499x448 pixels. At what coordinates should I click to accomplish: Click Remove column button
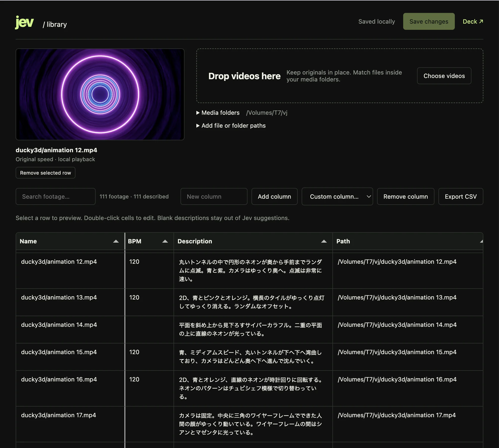(x=406, y=196)
